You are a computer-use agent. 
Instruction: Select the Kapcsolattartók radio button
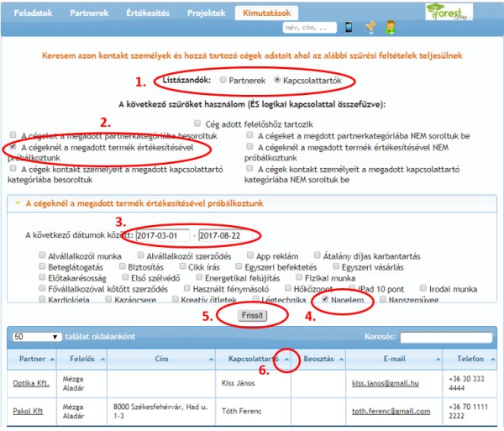pos(277,81)
